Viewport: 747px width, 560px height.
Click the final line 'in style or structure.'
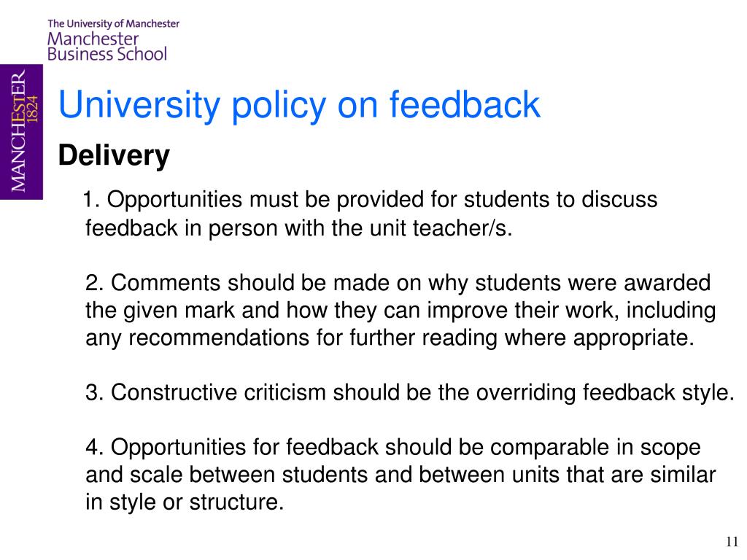point(185,502)
